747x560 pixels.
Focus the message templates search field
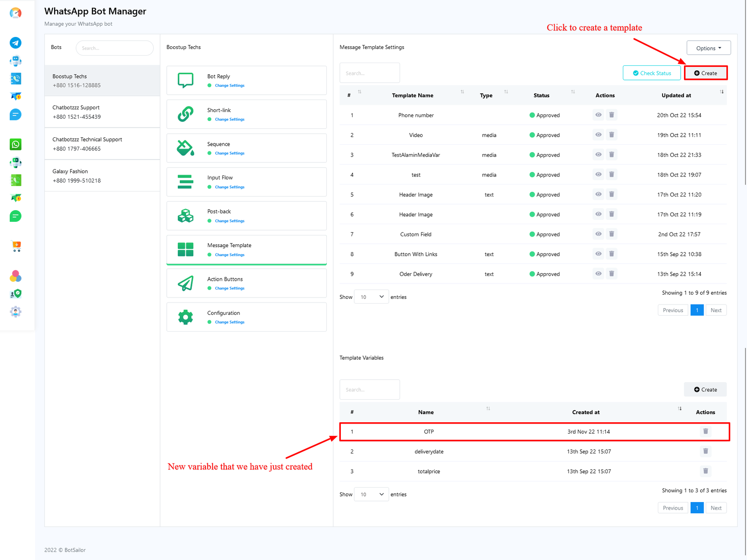pyautogui.click(x=370, y=73)
